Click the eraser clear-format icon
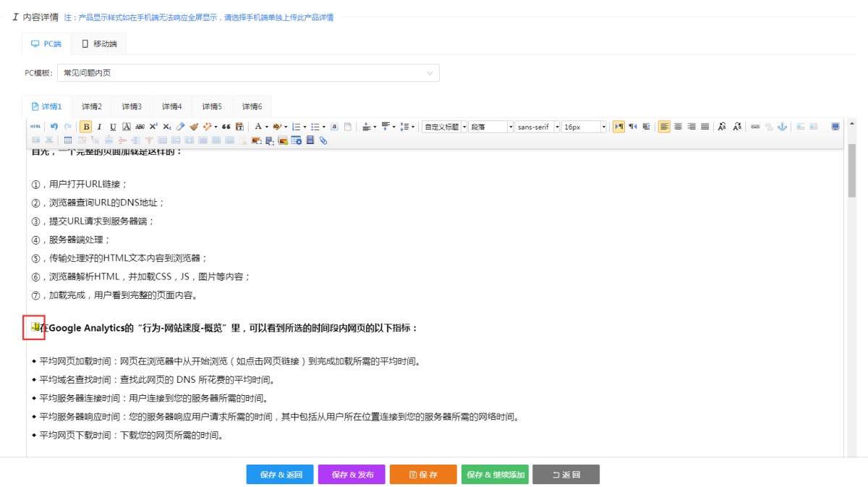The width and height of the screenshot is (868, 487). (x=181, y=127)
